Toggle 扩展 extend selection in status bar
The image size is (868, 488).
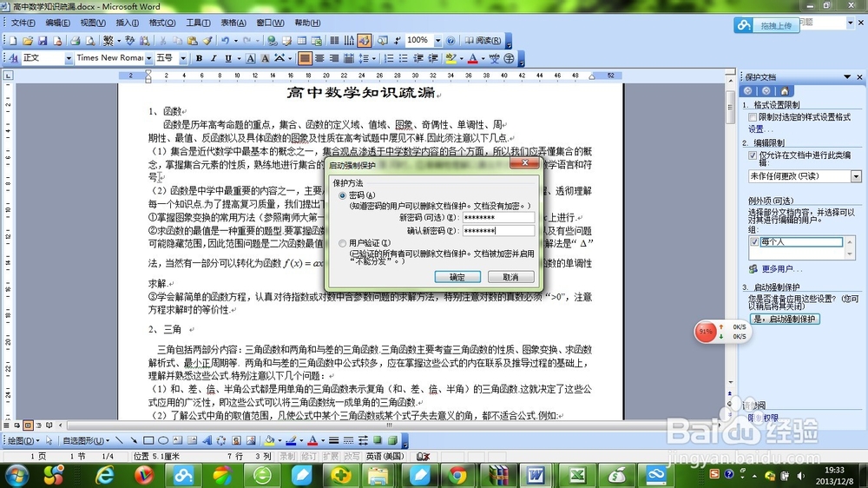pos(330,457)
